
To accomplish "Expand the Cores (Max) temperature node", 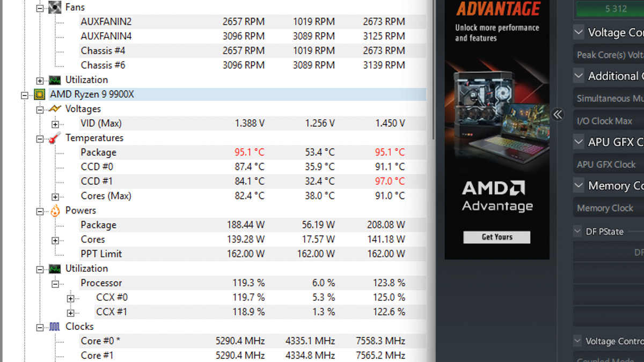I will [55, 196].
